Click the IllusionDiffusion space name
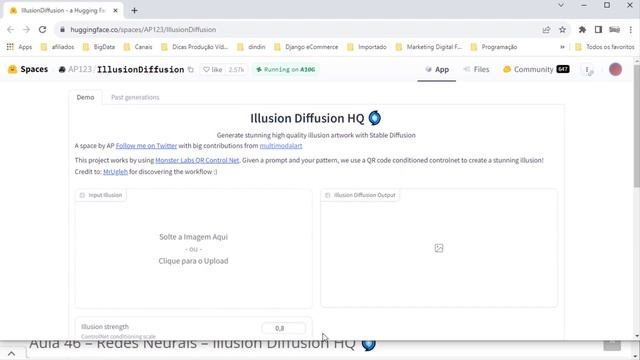640x360 pixels. point(140,69)
